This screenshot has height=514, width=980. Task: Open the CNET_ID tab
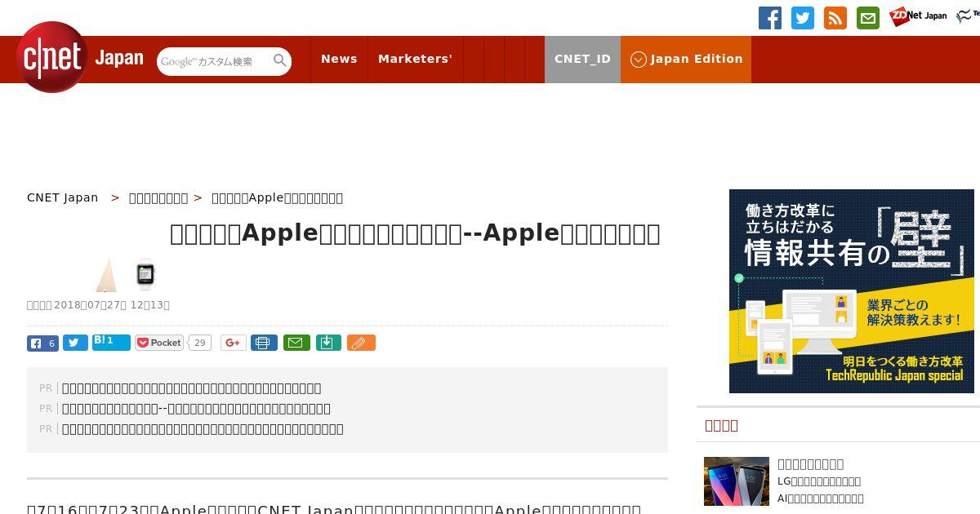(582, 60)
